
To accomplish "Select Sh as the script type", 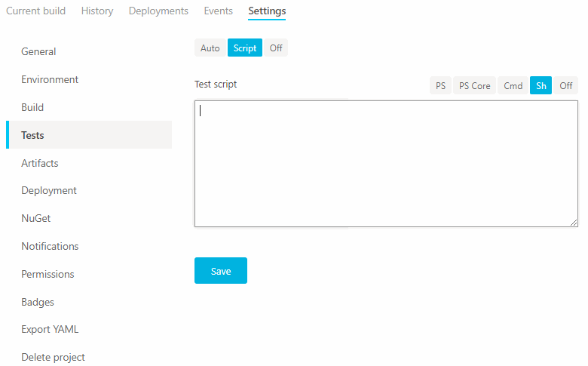I will click(x=541, y=86).
